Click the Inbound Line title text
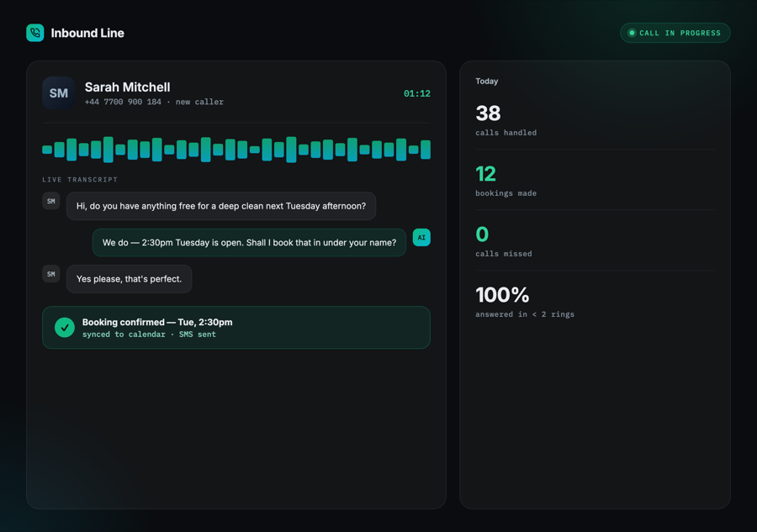 87,33
